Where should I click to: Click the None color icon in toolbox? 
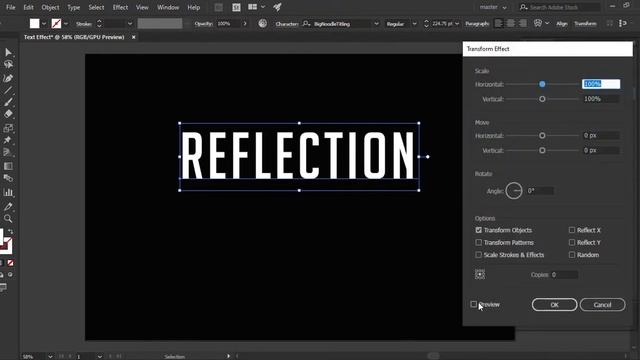pyautogui.click(x=11, y=263)
